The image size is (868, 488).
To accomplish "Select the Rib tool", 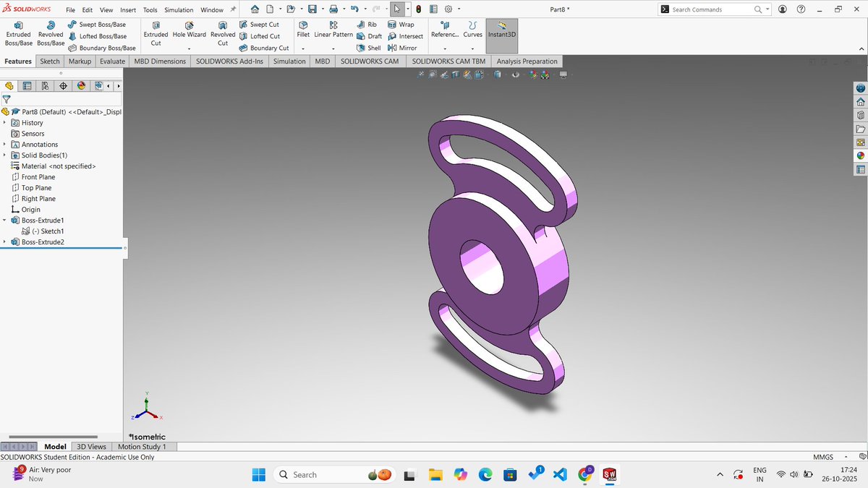I will pos(367,24).
